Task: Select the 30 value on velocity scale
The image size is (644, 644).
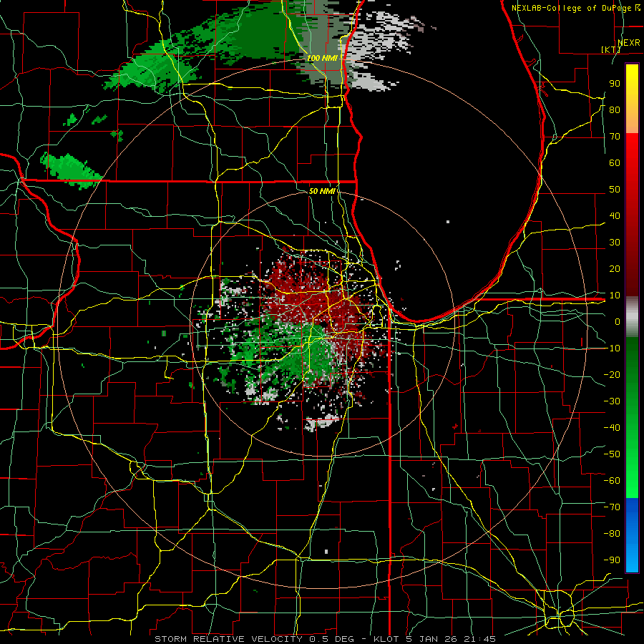Action: pos(615,243)
